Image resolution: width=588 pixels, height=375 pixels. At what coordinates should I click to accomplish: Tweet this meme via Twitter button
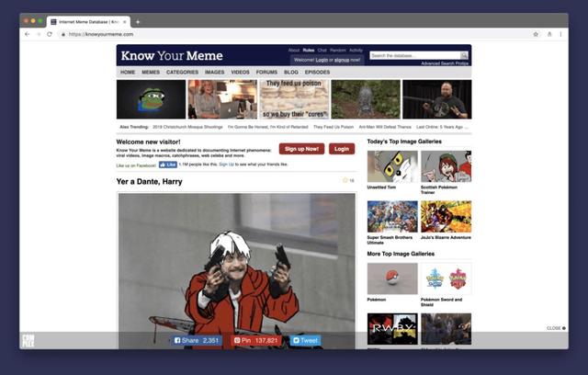[306, 340]
